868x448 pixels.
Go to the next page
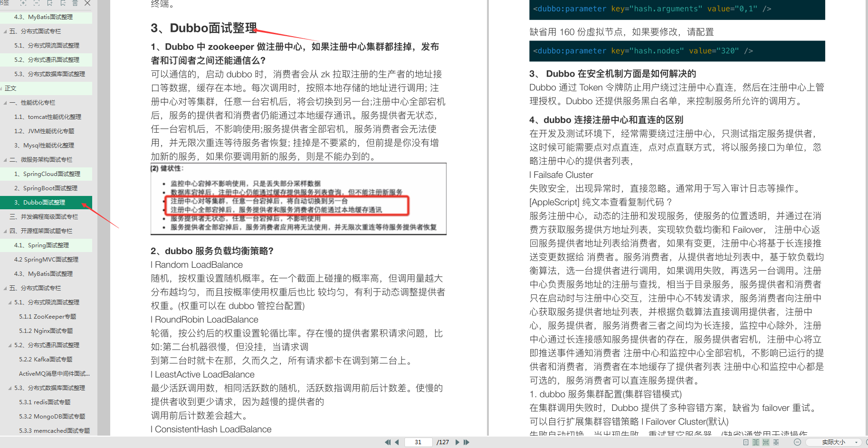458,442
